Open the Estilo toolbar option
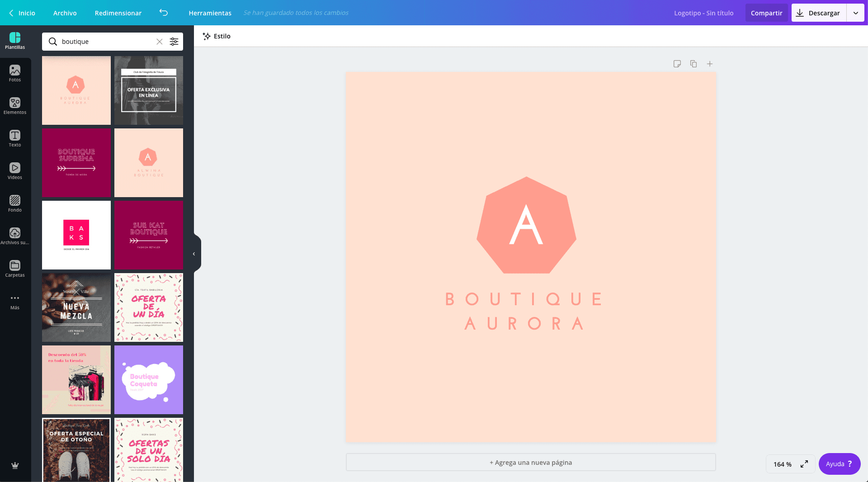This screenshot has width=868, height=482. coord(217,36)
